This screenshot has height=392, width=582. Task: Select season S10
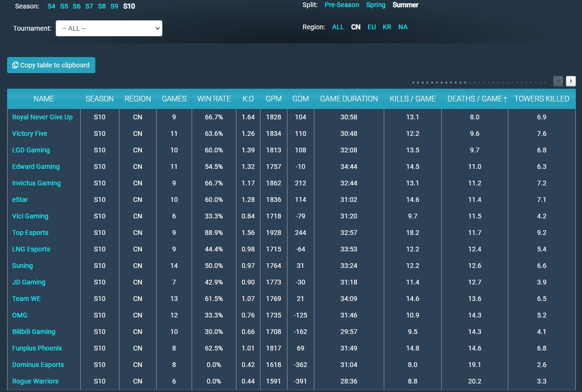(129, 6)
